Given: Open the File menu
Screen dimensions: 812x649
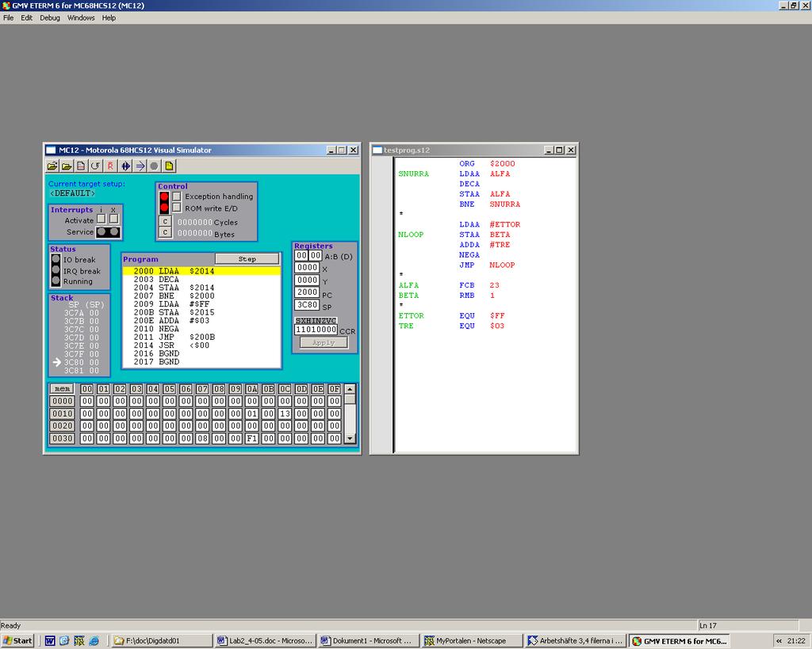Looking at the screenshot, I should [8, 17].
